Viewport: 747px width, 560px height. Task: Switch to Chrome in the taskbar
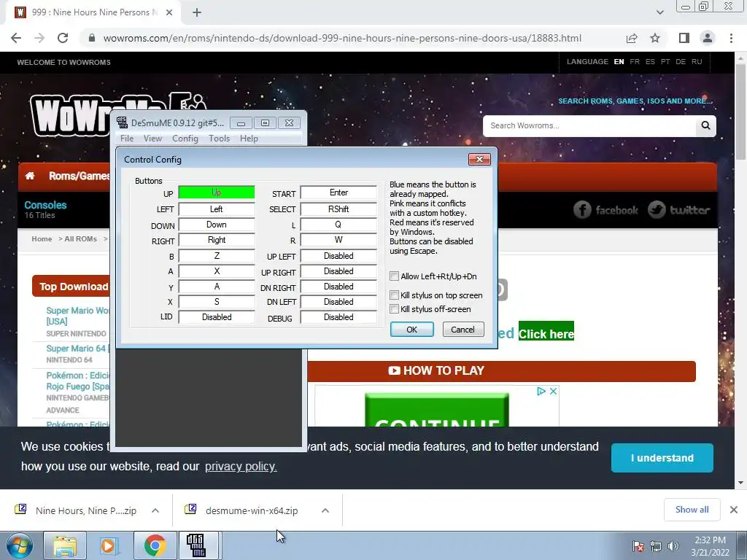155,545
